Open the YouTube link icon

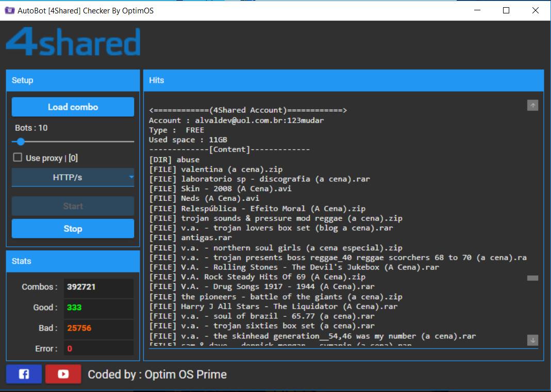pos(63,374)
